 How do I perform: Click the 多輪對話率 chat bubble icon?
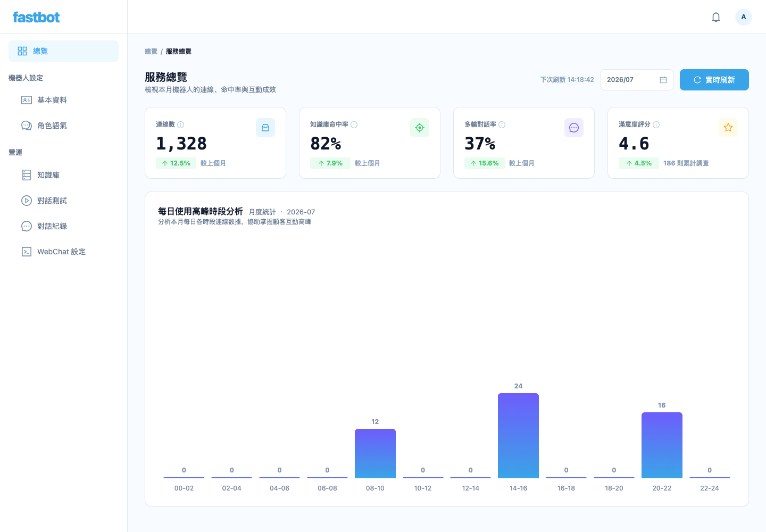(x=574, y=128)
